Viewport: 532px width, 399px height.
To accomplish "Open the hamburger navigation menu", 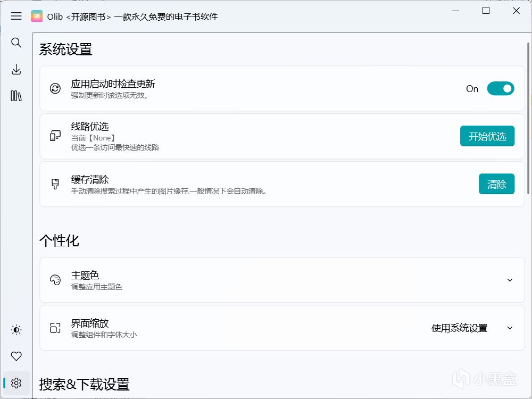I will click(16, 16).
